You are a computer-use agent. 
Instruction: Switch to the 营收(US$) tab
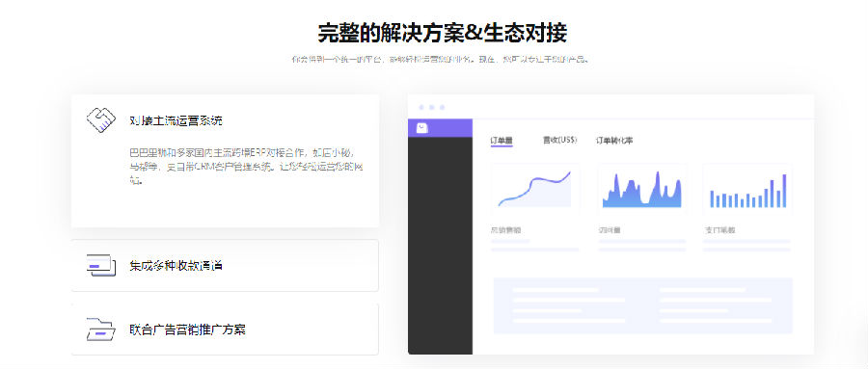pos(559,141)
